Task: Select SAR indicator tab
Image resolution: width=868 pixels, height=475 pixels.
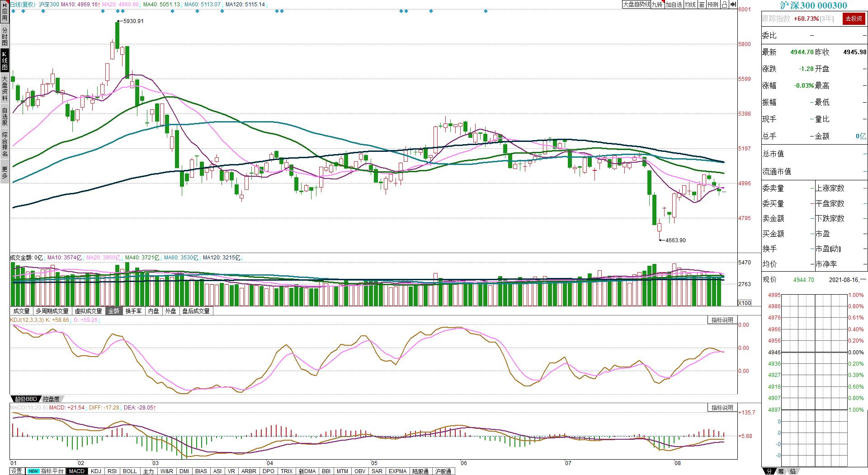Action: [377, 471]
